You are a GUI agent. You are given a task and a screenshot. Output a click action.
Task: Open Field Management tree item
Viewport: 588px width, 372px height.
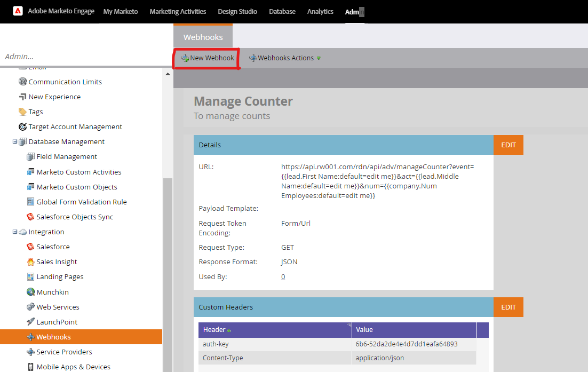click(67, 156)
